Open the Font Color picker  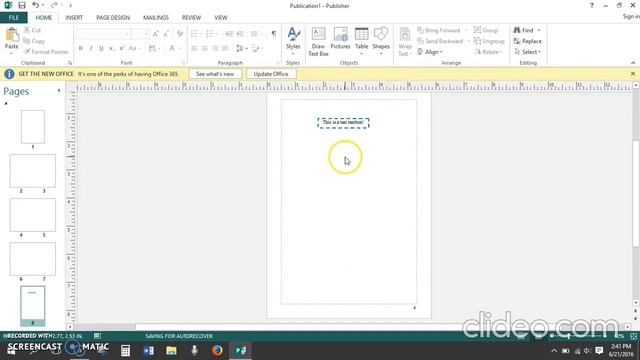(x=174, y=48)
